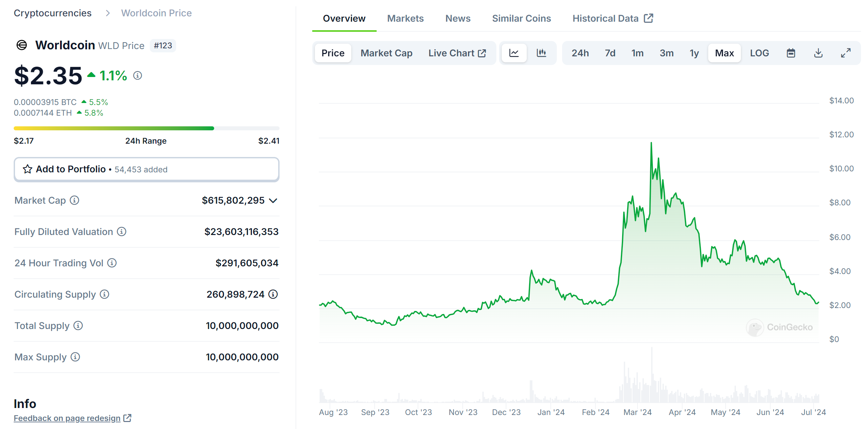This screenshot has height=429, width=868.
Task: Download chart data icon
Action: click(818, 53)
